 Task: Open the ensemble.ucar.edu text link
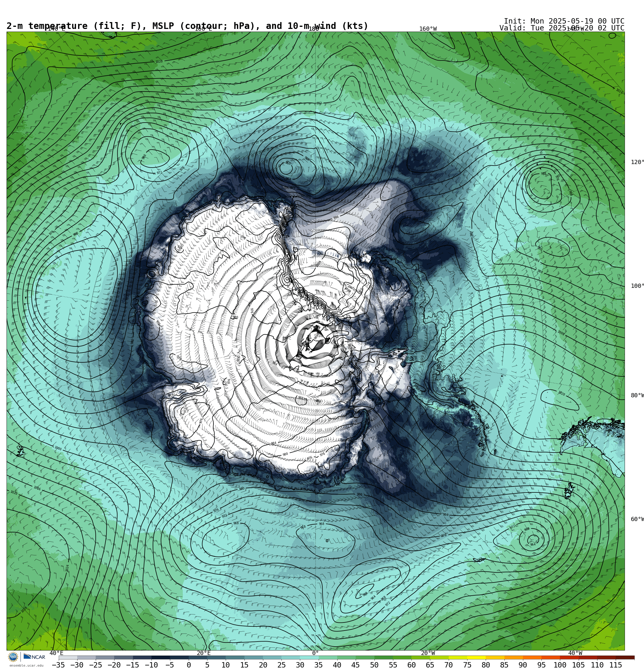click(26, 665)
